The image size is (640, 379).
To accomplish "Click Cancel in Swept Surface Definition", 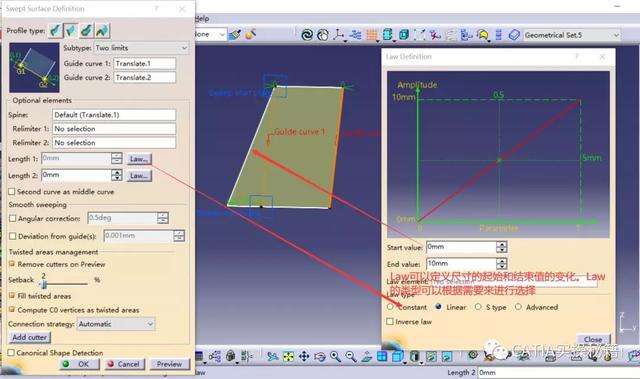I will [x=124, y=364].
